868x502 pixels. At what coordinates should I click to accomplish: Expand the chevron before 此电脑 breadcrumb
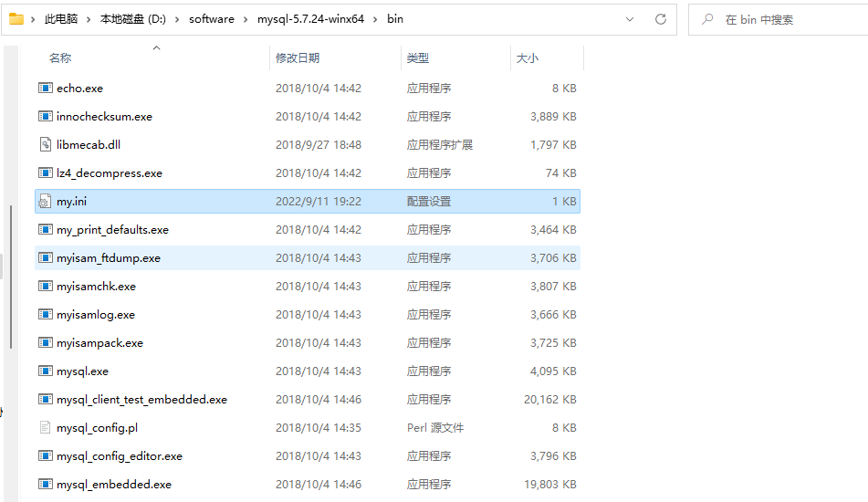coord(33,19)
